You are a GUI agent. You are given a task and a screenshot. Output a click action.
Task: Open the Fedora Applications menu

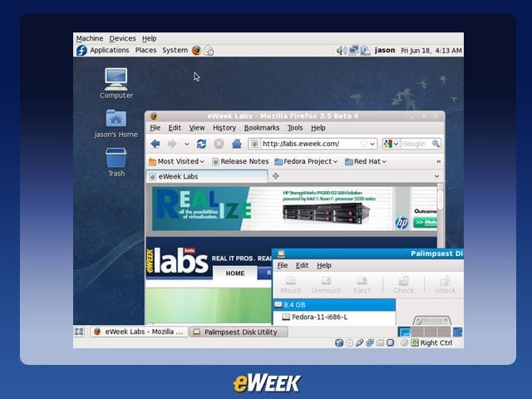coord(103,50)
